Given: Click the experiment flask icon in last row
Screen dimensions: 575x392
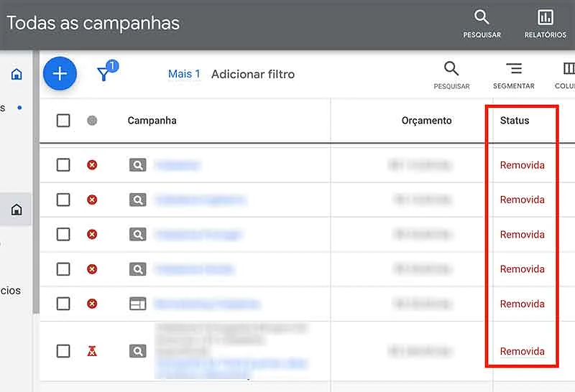Looking at the screenshot, I should click(92, 351).
